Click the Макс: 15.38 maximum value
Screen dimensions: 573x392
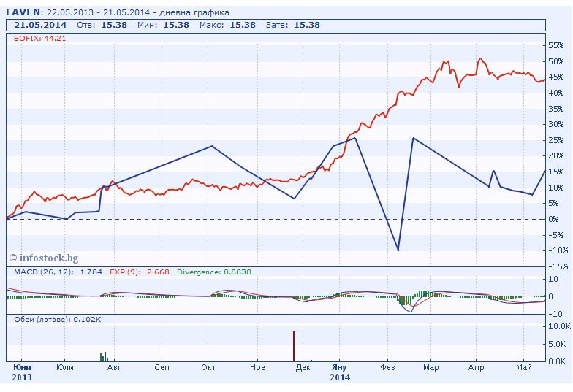pos(228,25)
